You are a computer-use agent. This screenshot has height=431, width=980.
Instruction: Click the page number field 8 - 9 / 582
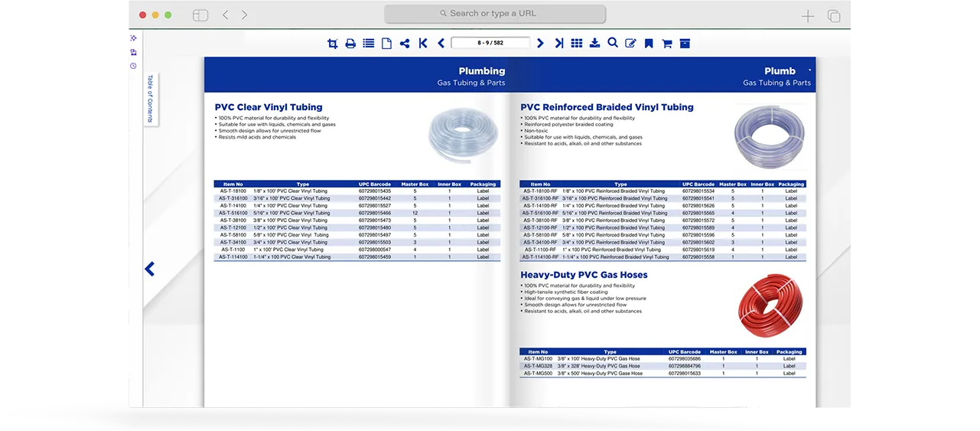pos(490,43)
